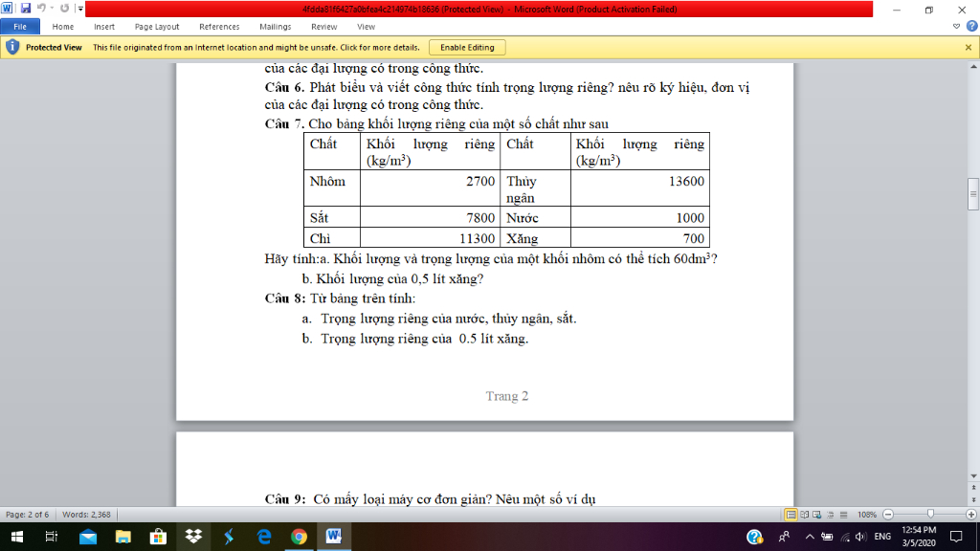The width and height of the screenshot is (980, 551).
Task: Click the Next Page browse button
Action: tap(973, 499)
